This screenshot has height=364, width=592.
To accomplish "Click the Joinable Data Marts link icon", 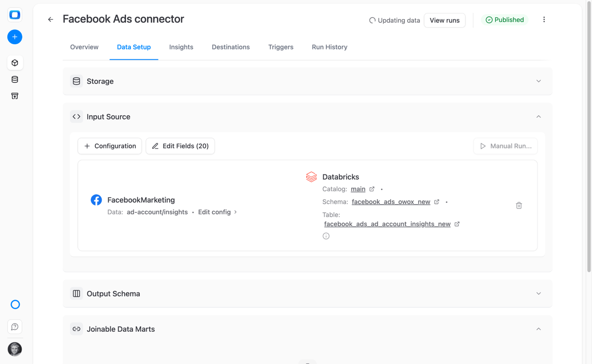I will 76,329.
